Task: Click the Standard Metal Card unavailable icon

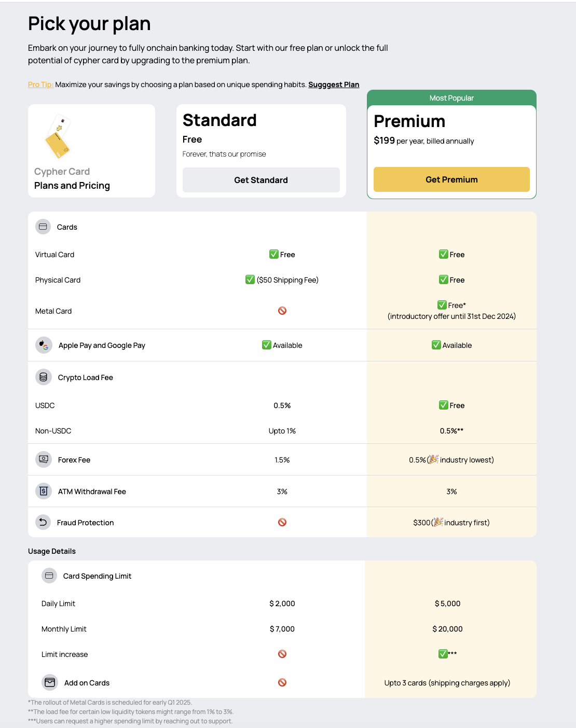Action: [x=282, y=311]
